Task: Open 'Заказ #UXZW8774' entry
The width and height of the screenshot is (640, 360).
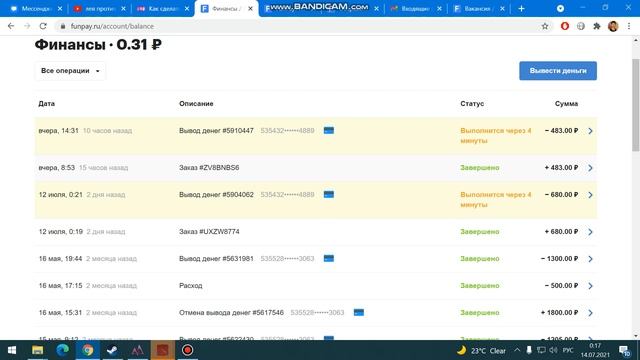Action: pyautogui.click(x=209, y=232)
